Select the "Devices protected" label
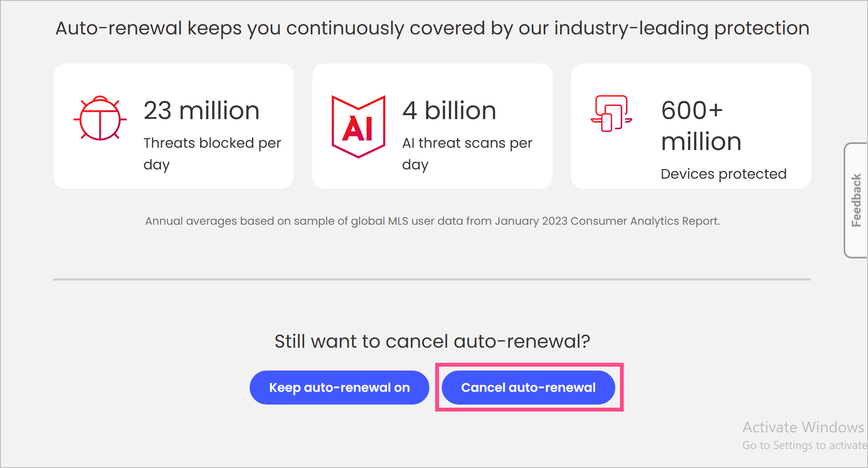This screenshot has width=868, height=468. pos(723,174)
